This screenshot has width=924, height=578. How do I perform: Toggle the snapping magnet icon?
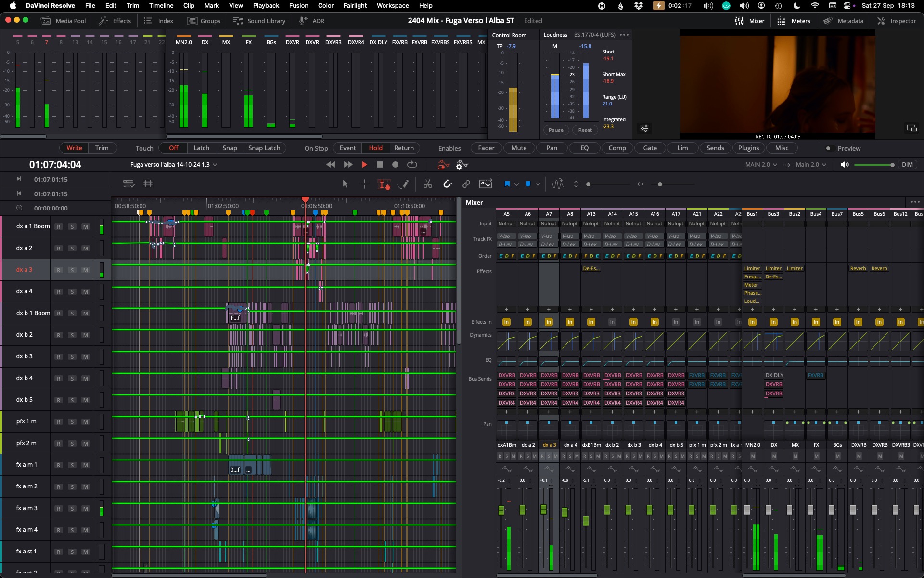[x=447, y=184]
